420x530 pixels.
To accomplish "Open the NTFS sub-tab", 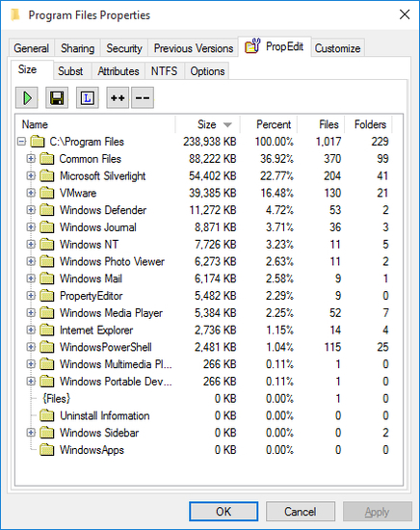I will 164,71.
